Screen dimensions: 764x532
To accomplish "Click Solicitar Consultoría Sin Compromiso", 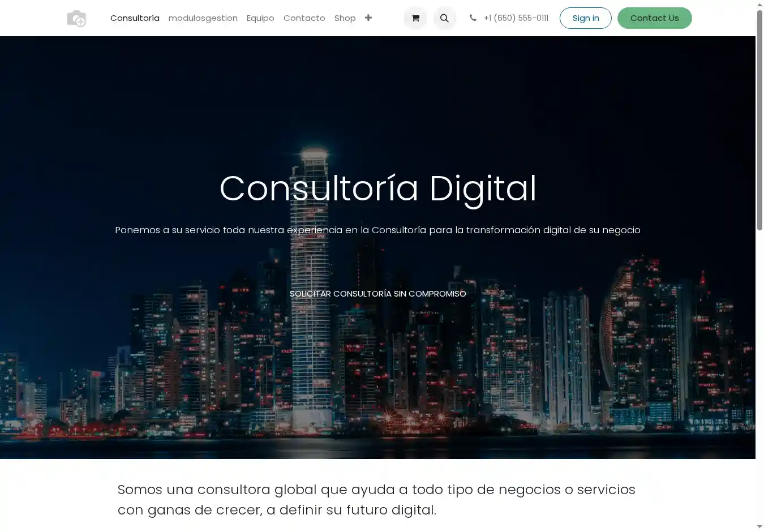I will (x=377, y=294).
